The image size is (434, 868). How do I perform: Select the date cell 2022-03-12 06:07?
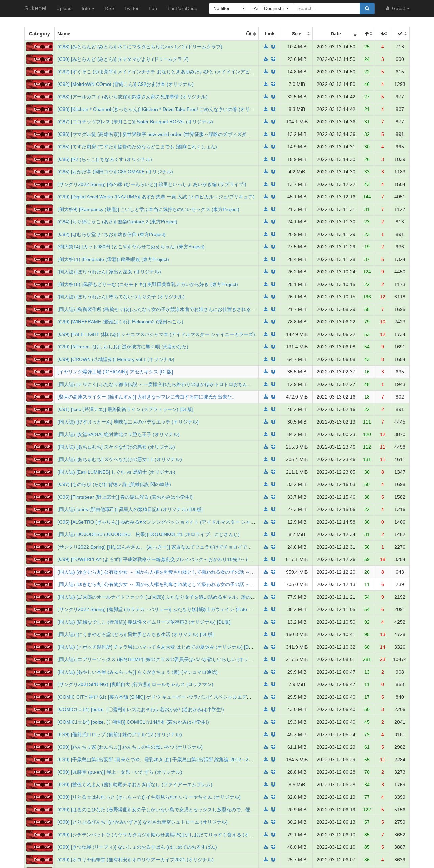pos(336,860)
